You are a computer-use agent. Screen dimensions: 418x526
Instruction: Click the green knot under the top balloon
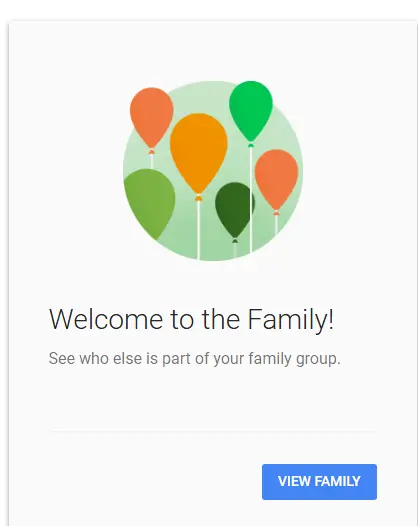251,144
